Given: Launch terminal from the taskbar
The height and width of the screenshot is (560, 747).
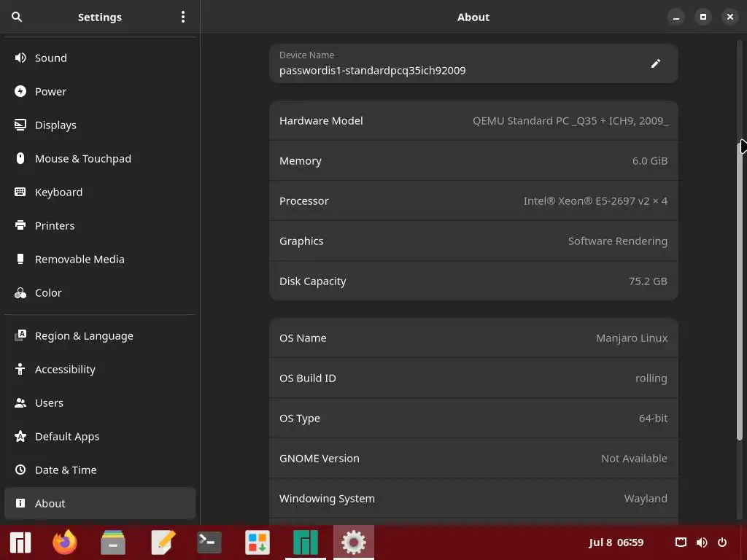Looking at the screenshot, I should point(209,542).
